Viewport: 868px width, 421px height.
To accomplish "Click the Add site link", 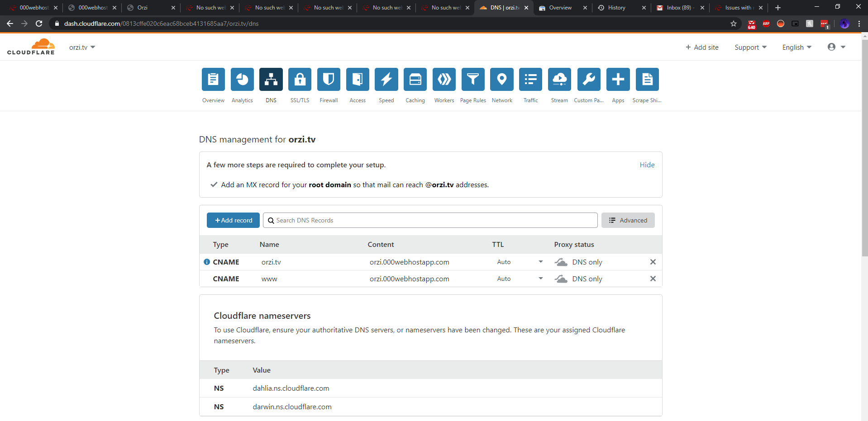I will click(x=702, y=47).
